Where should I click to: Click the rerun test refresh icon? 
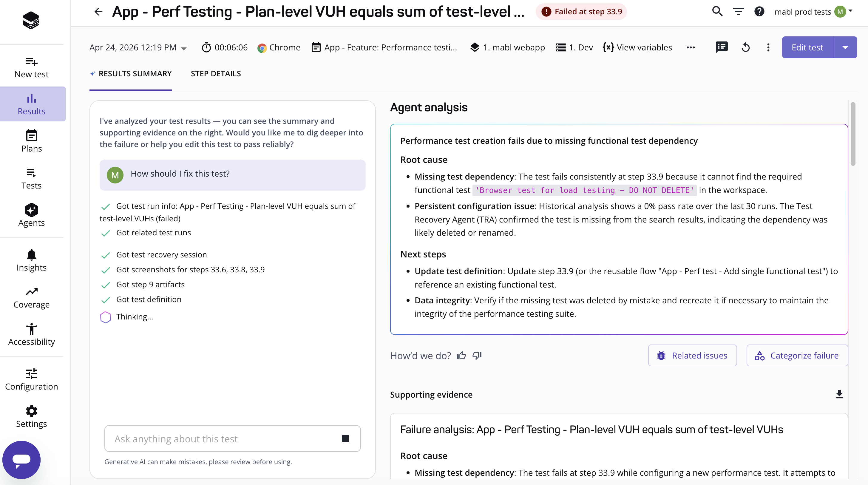tap(746, 47)
